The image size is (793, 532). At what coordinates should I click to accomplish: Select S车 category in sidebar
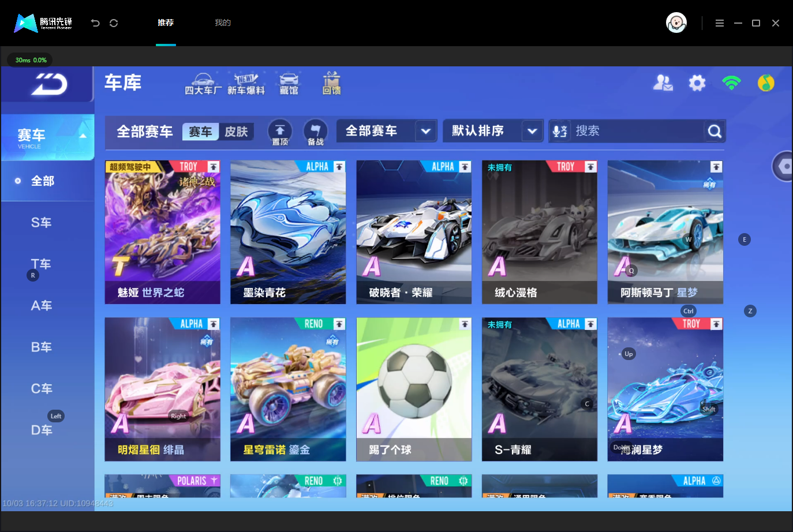(42, 223)
